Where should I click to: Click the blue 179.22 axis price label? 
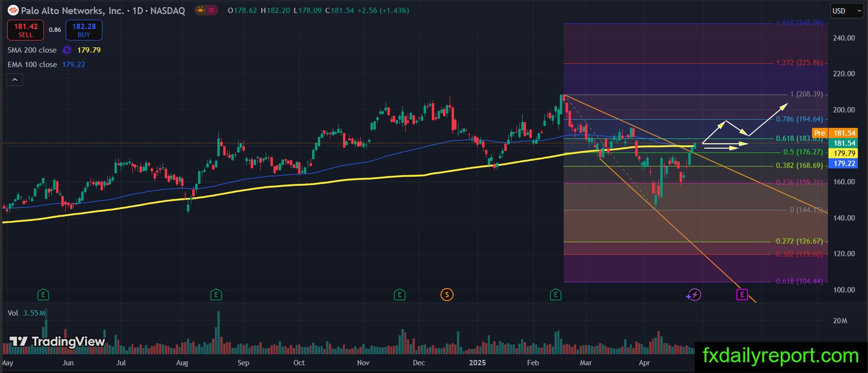(843, 164)
